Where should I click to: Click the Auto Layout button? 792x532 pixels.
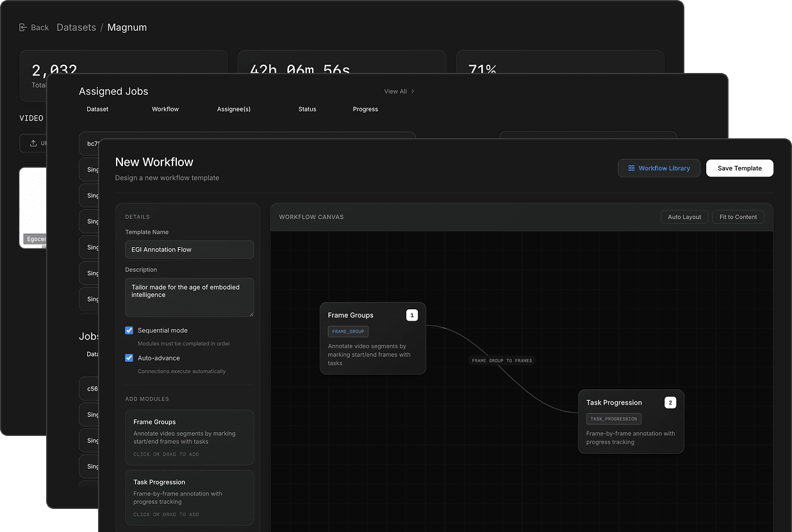(684, 217)
